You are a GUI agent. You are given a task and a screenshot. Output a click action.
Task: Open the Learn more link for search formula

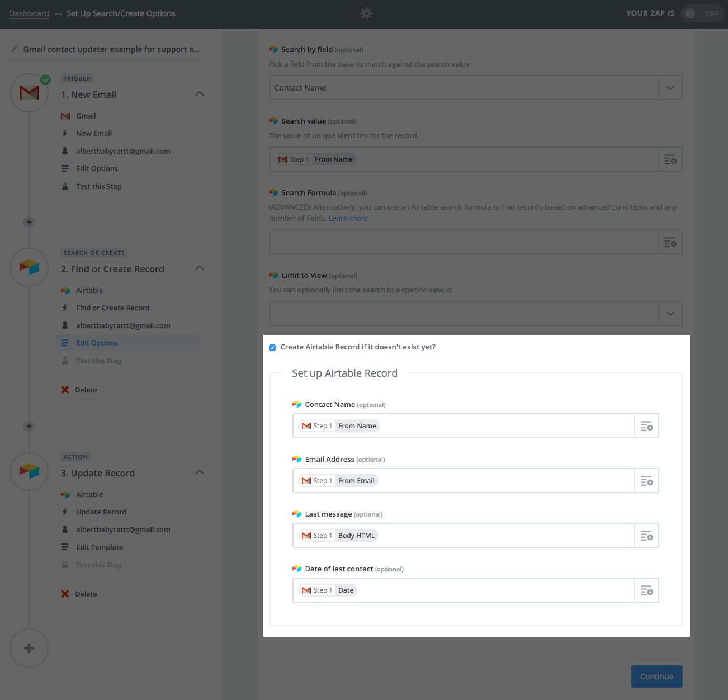(348, 218)
